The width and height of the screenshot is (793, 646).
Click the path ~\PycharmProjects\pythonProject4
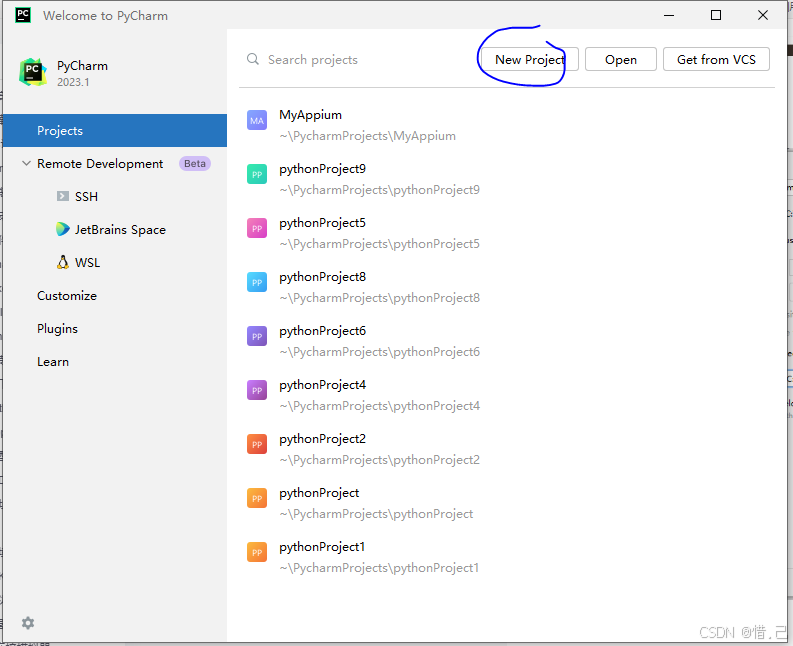[x=380, y=406]
